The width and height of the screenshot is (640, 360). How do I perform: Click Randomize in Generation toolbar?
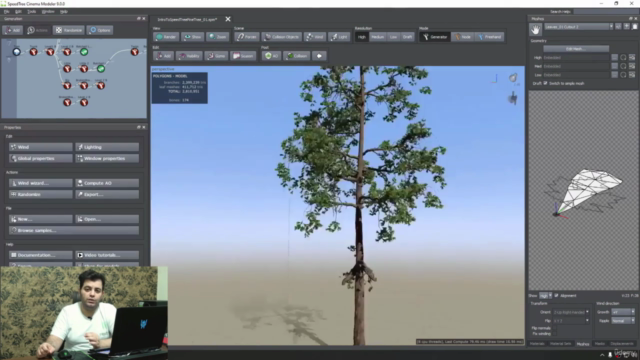click(x=69, y=30)
